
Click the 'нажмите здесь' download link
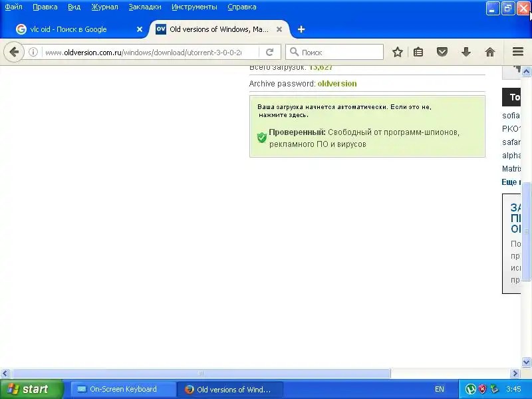click(284, 115)
